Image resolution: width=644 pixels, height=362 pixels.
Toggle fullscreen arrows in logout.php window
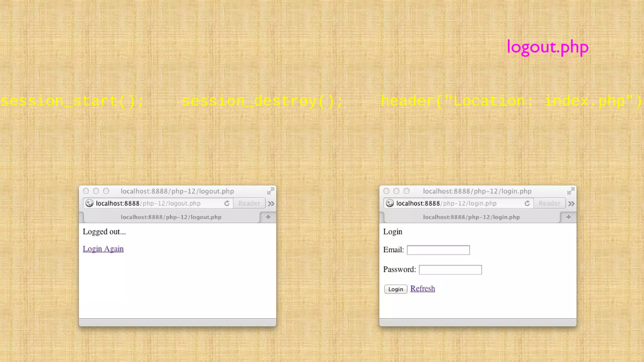pos(270,191)
